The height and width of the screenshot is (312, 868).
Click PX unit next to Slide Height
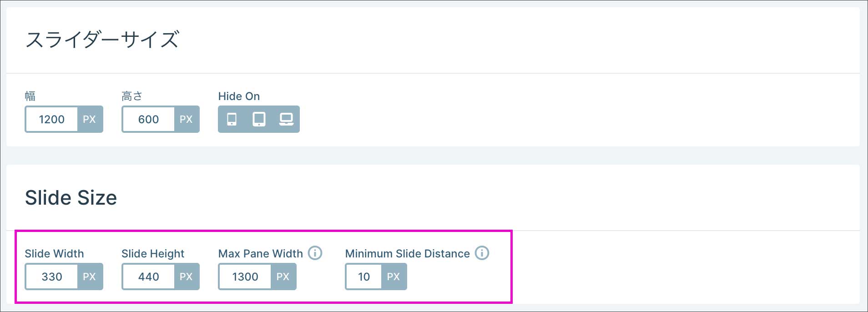[x=186, y=277]
